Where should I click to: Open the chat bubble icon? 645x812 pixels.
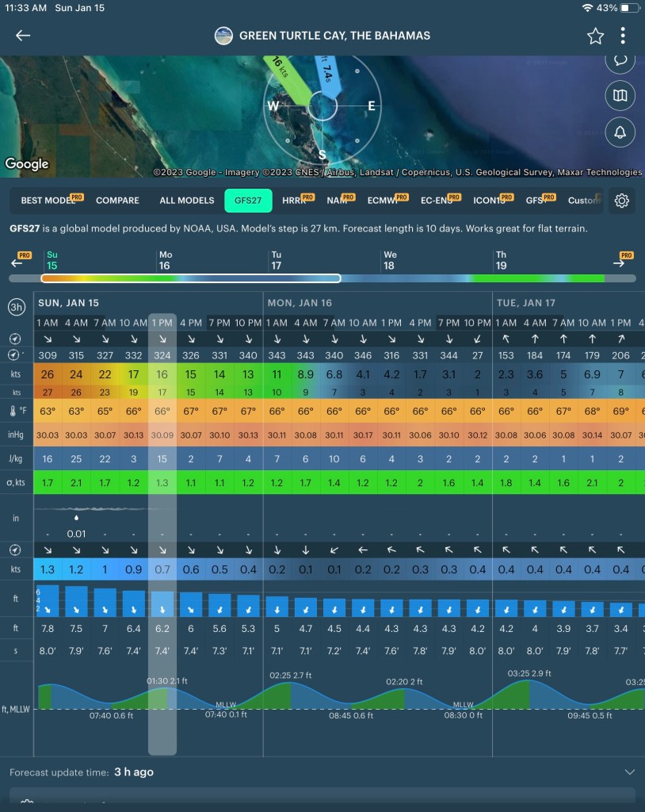tap(620, 60)
